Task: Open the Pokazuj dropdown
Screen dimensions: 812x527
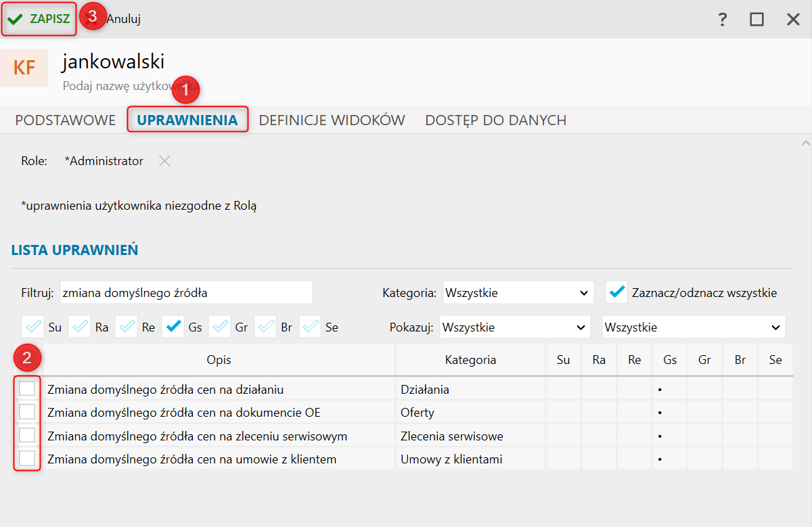Action: click(516, 327)
